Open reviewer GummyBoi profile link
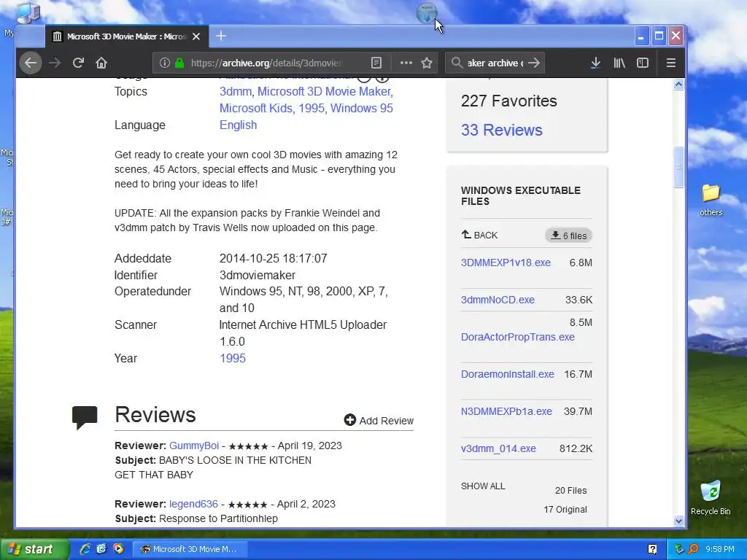The height and width of the screenshot is (560, 747). 194,446
